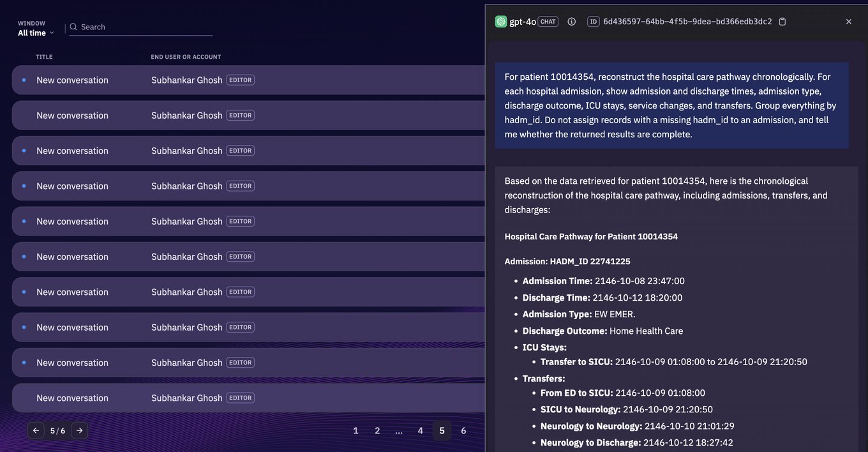Click the Neurology to Discharge transfer line
868x452 pixels.
click(x=636, y=443)
